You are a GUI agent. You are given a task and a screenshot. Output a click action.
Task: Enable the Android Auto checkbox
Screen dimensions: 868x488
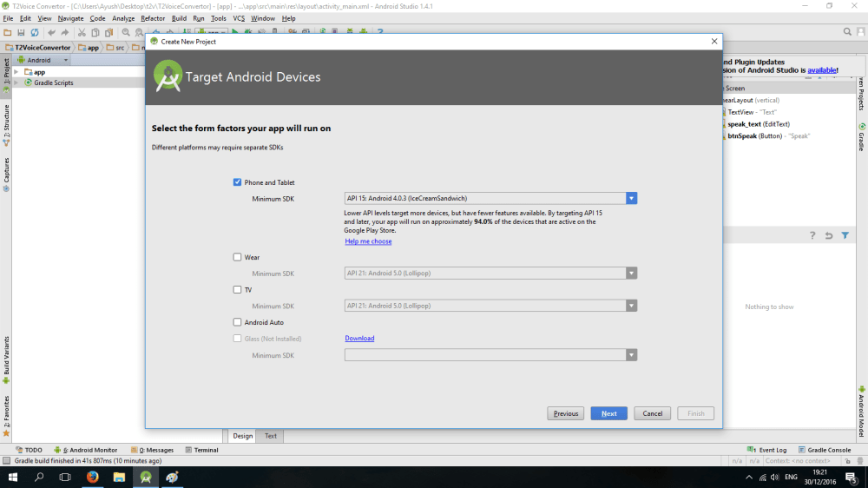pos(237,322)
